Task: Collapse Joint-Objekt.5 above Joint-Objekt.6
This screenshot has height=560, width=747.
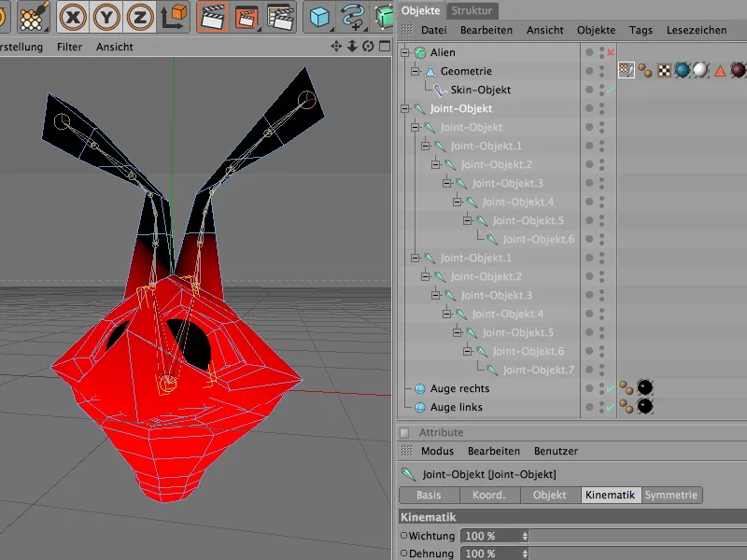Action: (x=468, y=220)
